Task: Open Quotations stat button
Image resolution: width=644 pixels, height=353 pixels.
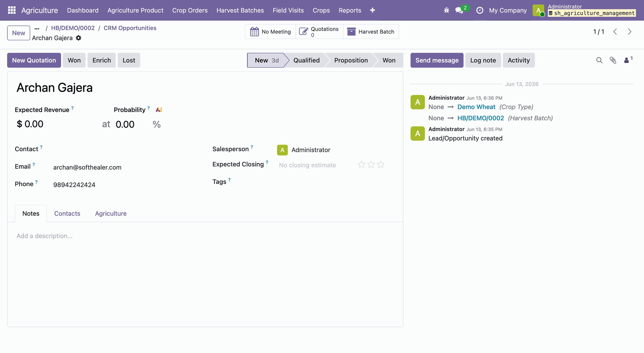Action: pyautogui.click(x=319, y=32)
